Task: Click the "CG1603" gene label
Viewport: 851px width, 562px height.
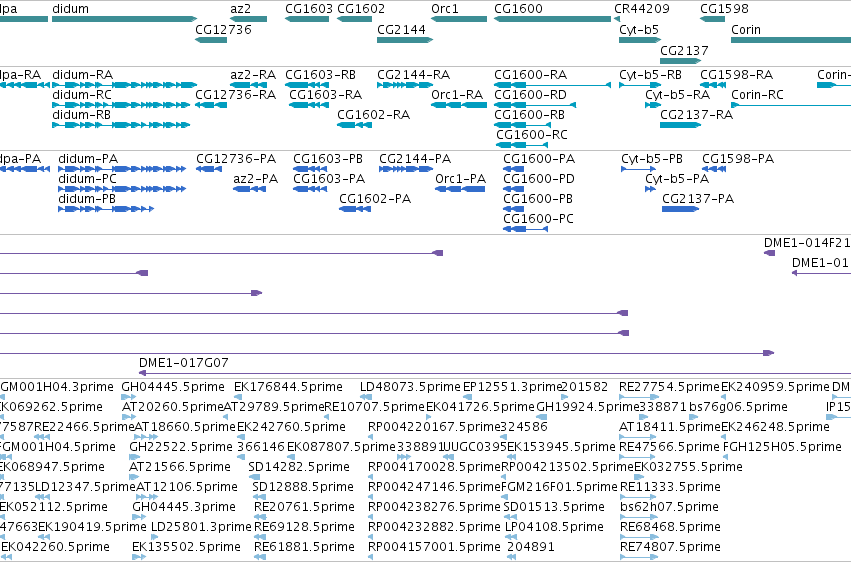Action: (x=309, y=9)
